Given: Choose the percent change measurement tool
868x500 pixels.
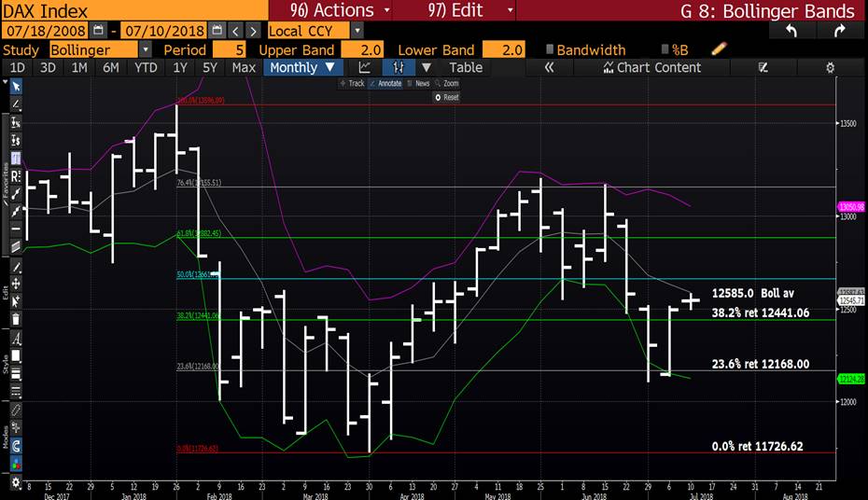Looking at the screenshot, I should 16,122.
